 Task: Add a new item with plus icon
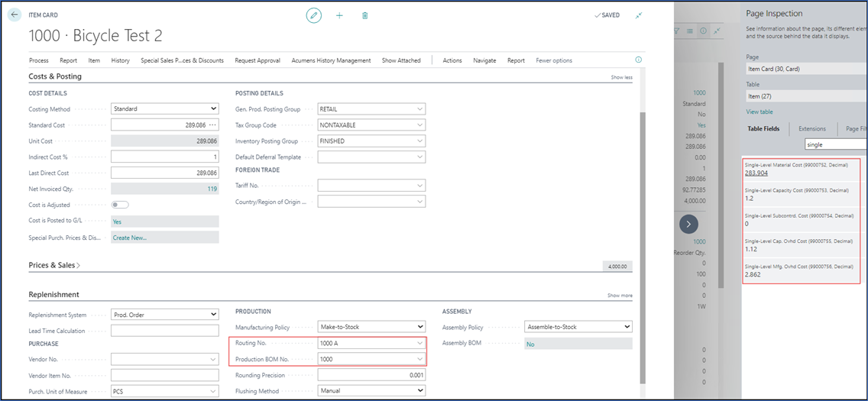pyautogui.click(x=339, y=15)
